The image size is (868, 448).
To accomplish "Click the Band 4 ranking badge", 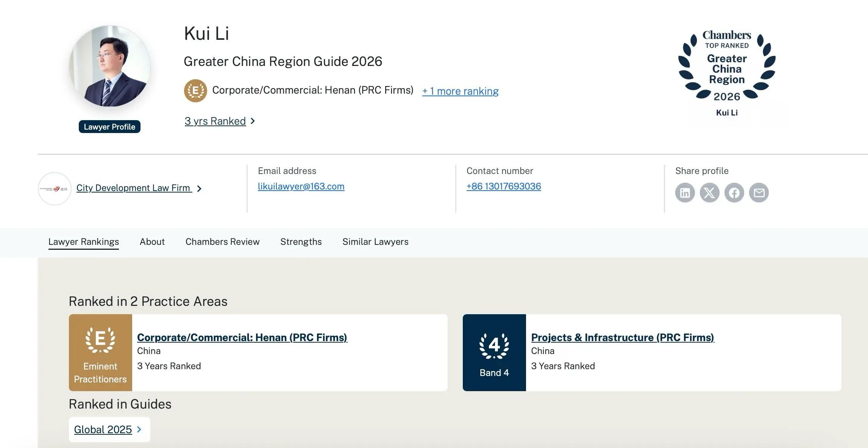I will [x=494, y=352].
